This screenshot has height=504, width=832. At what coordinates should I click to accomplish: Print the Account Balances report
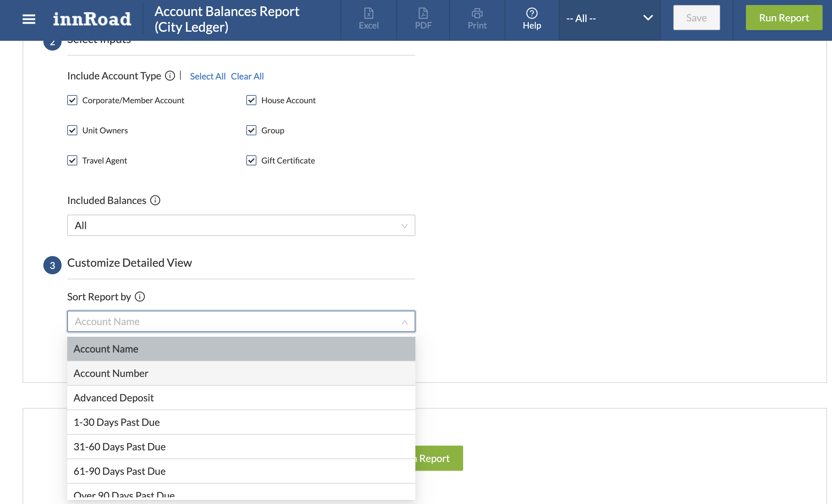(477, 19)
